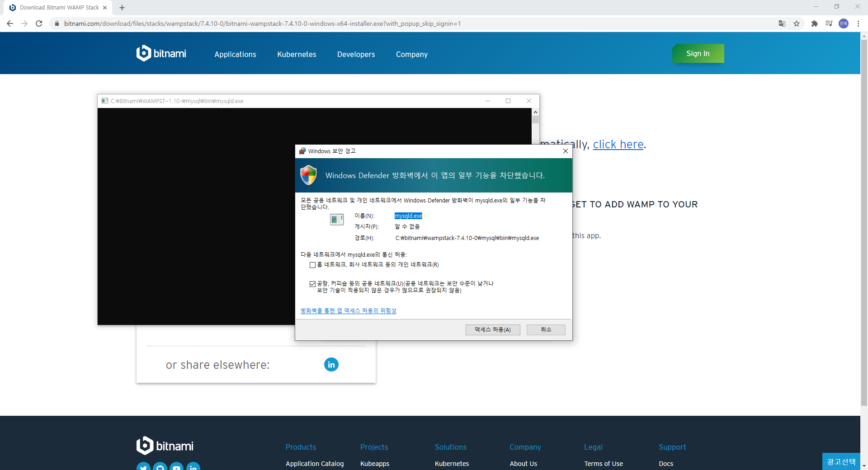
Task: View the site lock icon in the address bar
Action: (x=57, y=23)
